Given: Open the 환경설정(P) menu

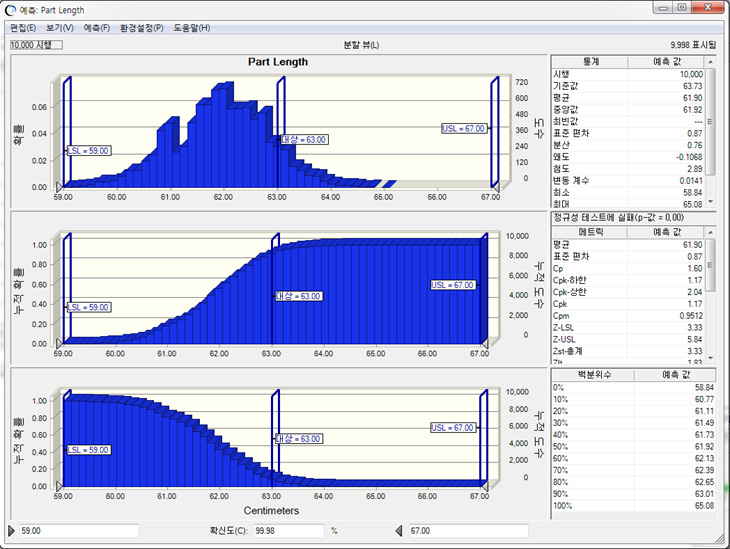Looking at the screenshot, I should coord(142,28).
